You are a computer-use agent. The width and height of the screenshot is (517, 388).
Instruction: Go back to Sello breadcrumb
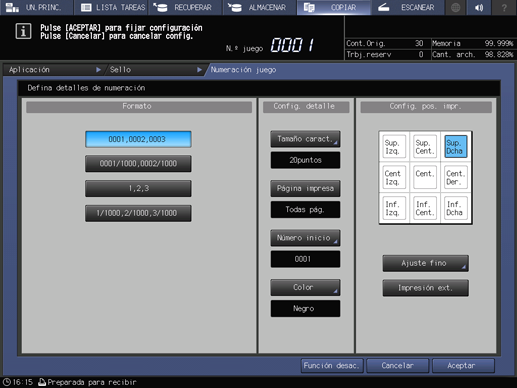pyautogui.click(x=155, y=70)
